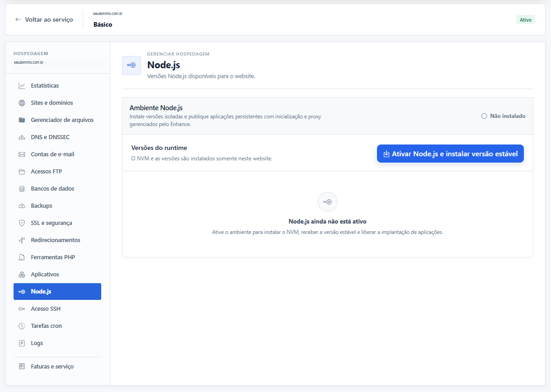Viewport: 551px width, 392px height.
Task: Click the shield icon for SSL e segurança
Action: pyautogui.click(x=22, y=223)
